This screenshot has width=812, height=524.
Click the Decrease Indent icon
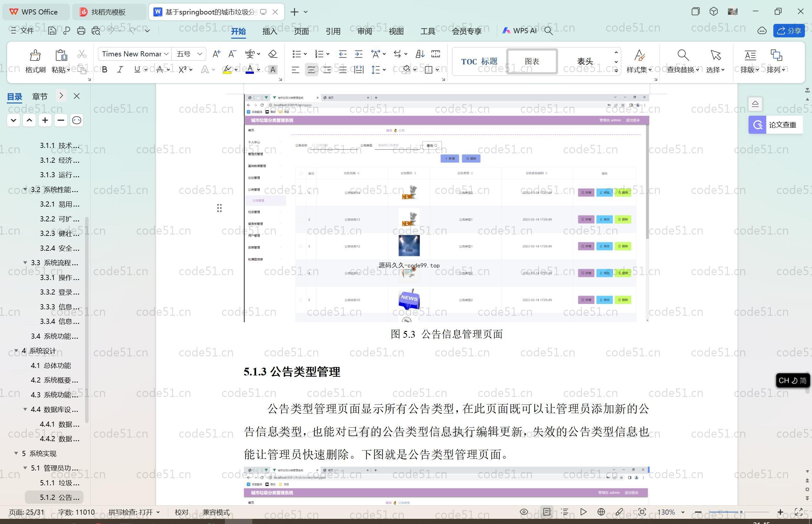343,54
